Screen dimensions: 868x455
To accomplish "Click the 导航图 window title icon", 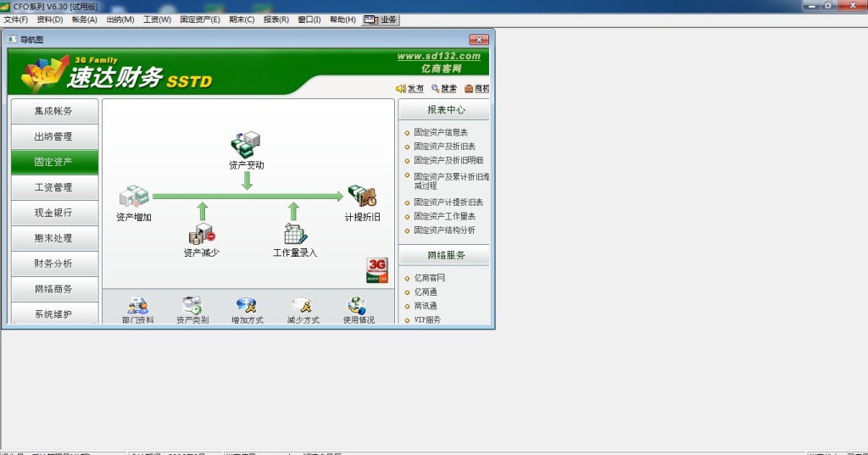I will (12, 39).
